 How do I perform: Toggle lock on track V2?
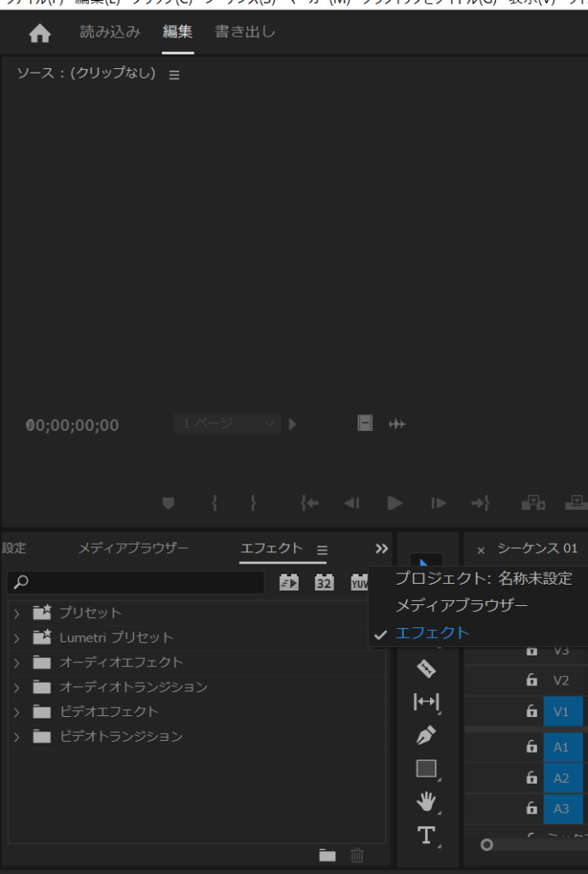[x=532, y=680]
